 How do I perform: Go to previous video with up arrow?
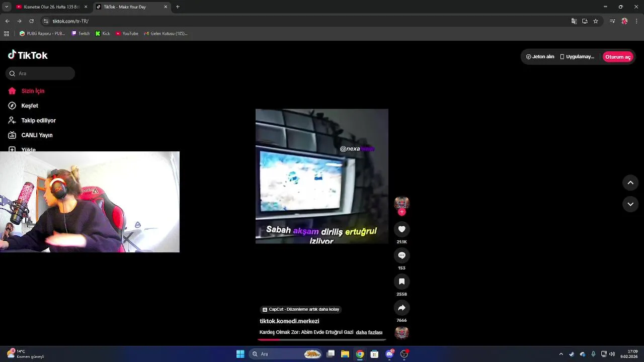coord(630,183)
